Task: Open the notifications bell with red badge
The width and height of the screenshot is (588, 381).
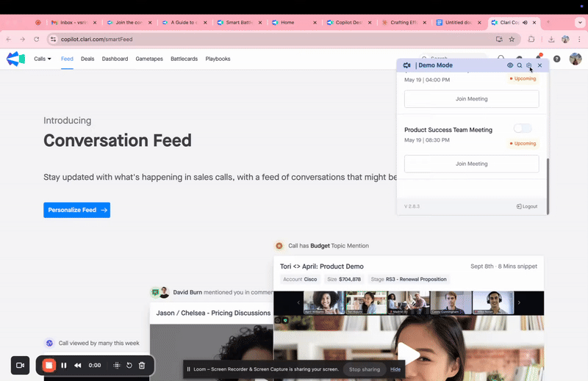Action: pyautogui.click(x=538, y=57)
